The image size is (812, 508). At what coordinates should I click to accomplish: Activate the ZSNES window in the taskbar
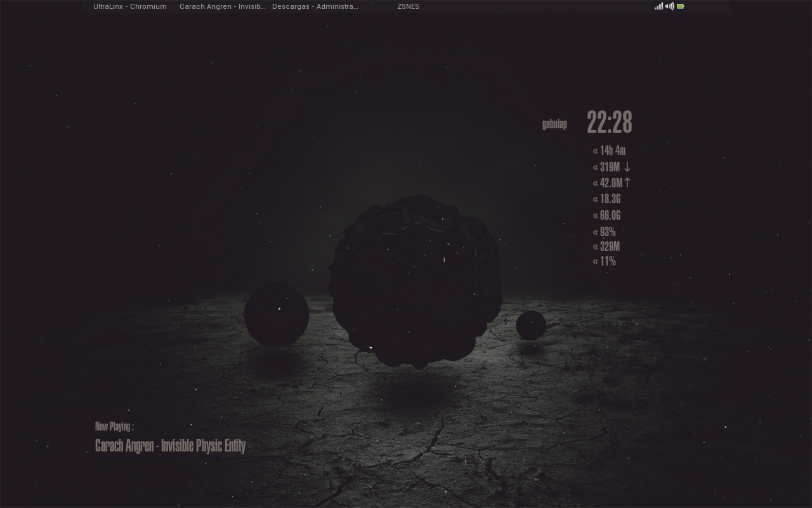pos(408,6)
